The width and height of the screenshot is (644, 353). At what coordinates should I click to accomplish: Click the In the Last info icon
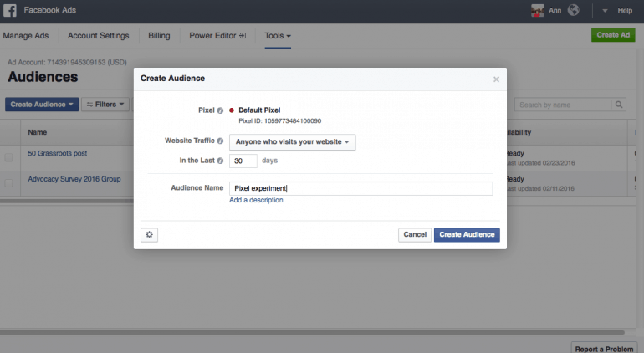pyautogui.click(x=220, y=161)
